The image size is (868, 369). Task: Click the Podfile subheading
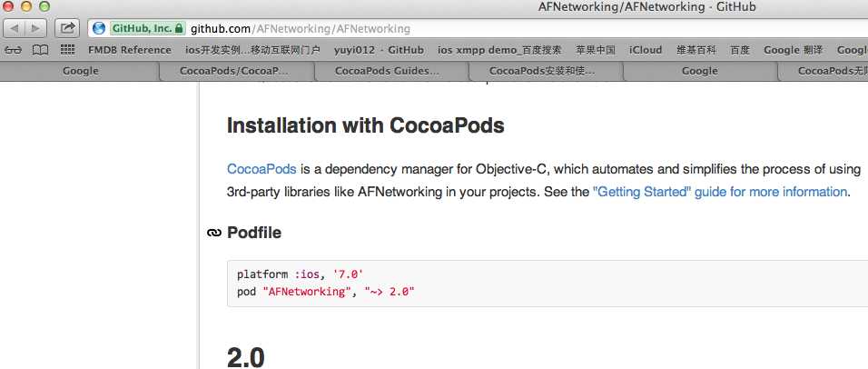coord(254,233)
